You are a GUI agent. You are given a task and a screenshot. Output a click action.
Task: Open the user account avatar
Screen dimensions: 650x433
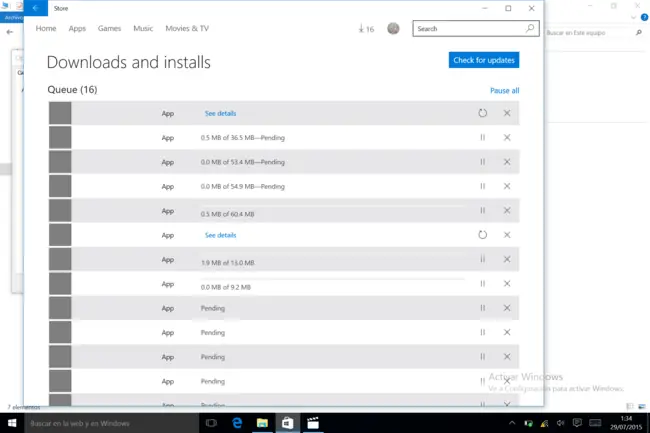pyautogui.click(x=393, y=29)
